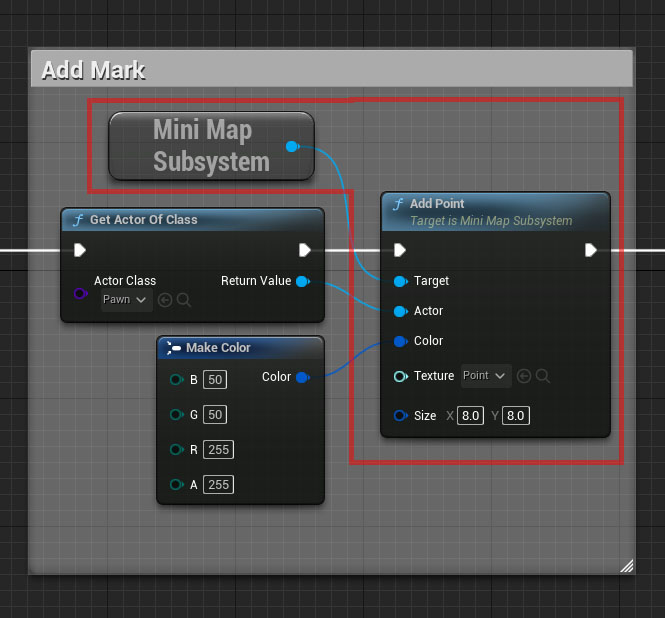Image resolution: width=665 pixels, height=618 pixels.
Task: Click the Return Value output pin
Action: tap(303, 281)
